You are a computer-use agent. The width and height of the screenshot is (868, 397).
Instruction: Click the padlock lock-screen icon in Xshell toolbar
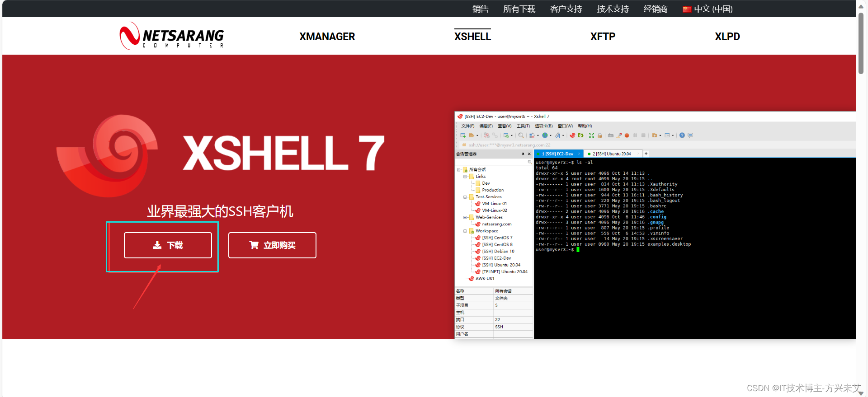point(600,135)
